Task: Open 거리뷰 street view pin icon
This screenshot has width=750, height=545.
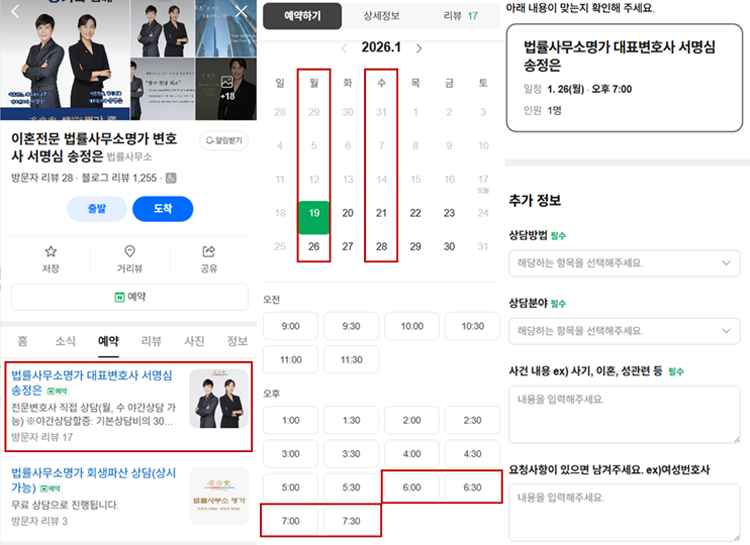Action: click(x=130, y=251)
